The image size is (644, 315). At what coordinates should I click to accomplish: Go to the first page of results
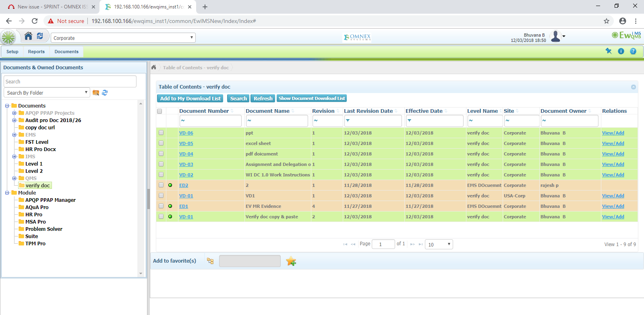coord(345,244)
